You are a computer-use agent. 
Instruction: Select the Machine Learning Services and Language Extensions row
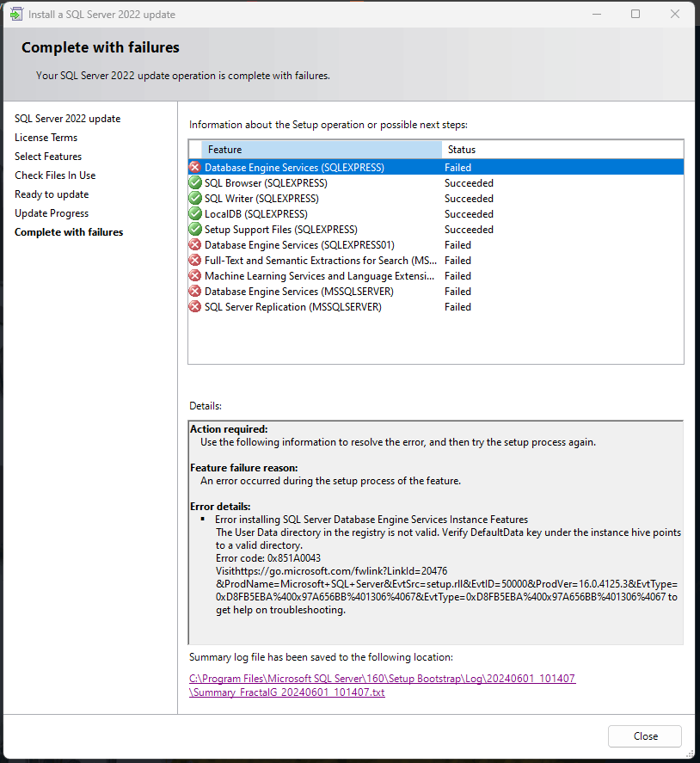(x=436, y=276)
